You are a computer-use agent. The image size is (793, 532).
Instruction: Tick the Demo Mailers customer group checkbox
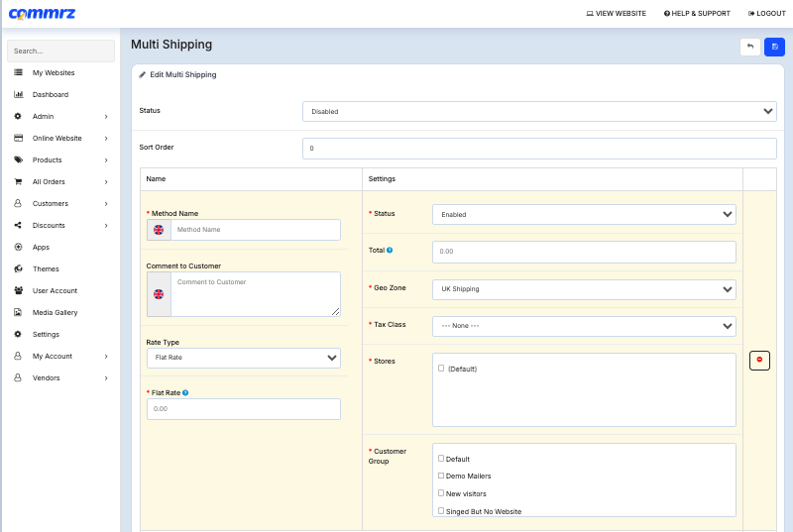pos(441,476)
